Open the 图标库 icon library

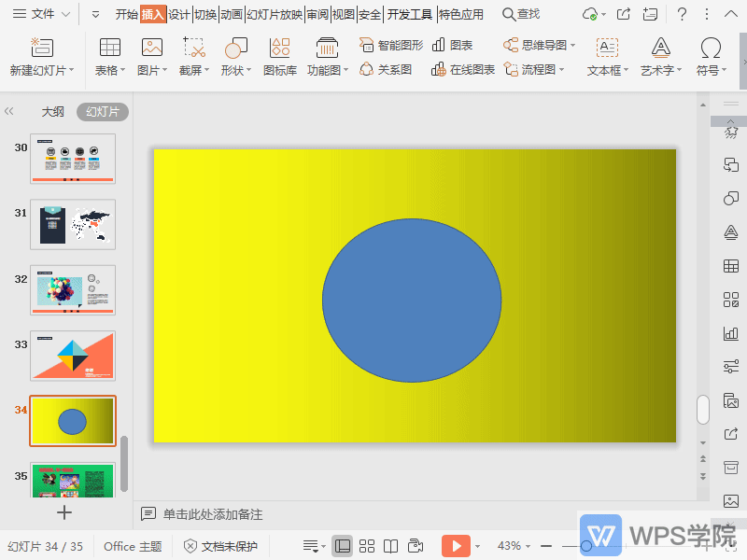[279, 56]
